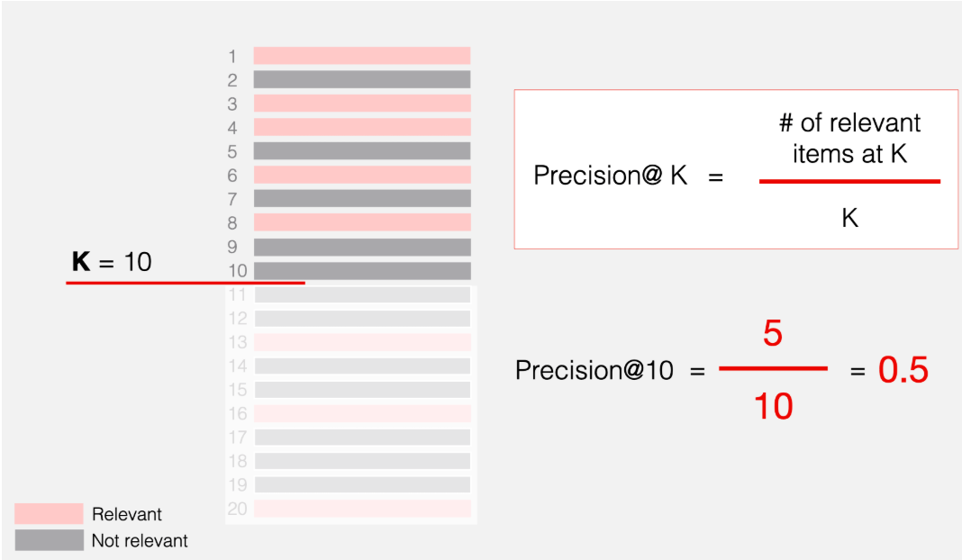Viewport: 962px width, 560px height.
Task: Click the pink bar at rank 4
Action: click(x=361, y=127)
